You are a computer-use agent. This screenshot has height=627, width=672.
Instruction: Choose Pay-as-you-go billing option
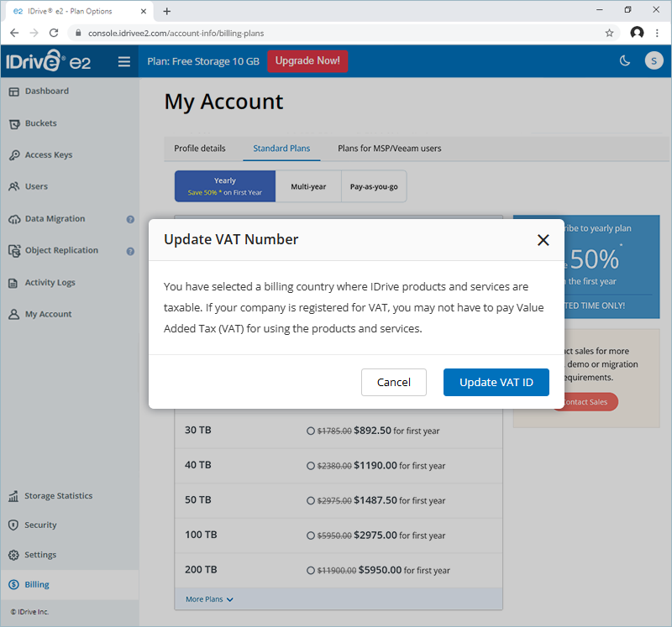tap(374, 186)
